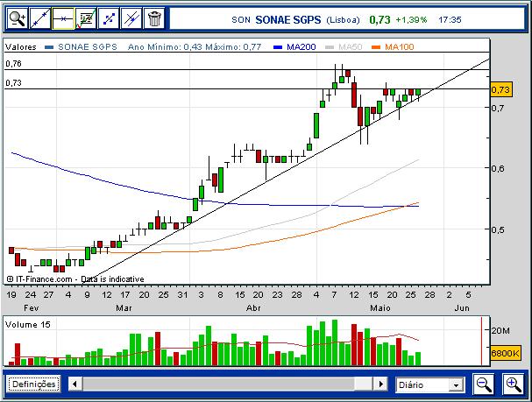The width and height of the screenshot is (532, 402).
Task: Click the Fev month label
Action: point(32,307)
